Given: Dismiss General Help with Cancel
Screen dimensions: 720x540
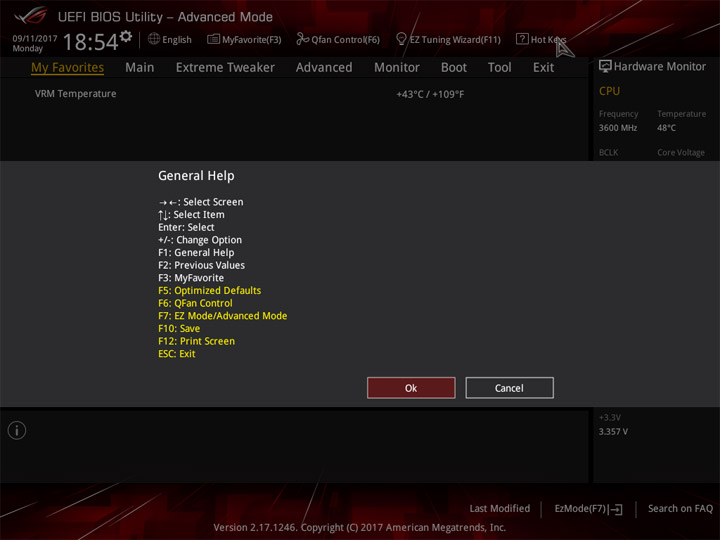Looking at the screenshot, I should pos(509,388).
